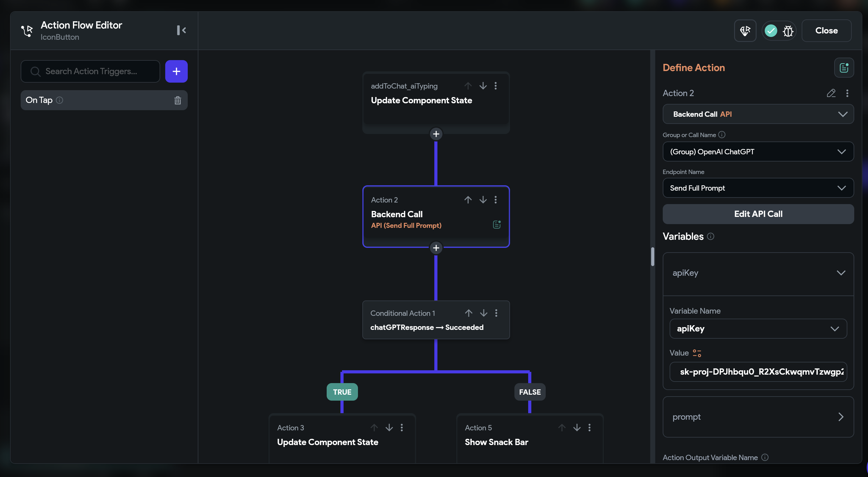This screenshot has height=477, width=868.
Task: Select the FALSE branch label
Action: coord(530,392)
